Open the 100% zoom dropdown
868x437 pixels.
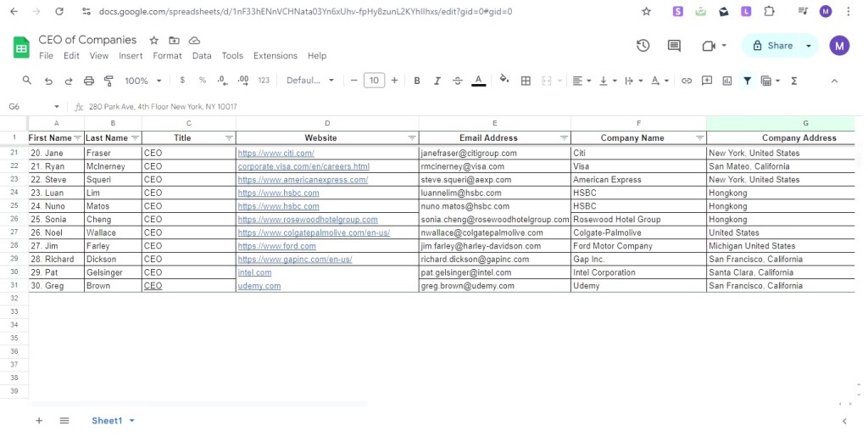pyautogui.click(x=142, y=81)
